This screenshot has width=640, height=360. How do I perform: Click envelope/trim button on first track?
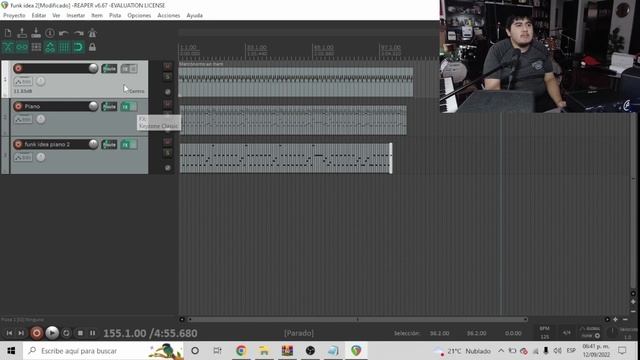point(23,81)
